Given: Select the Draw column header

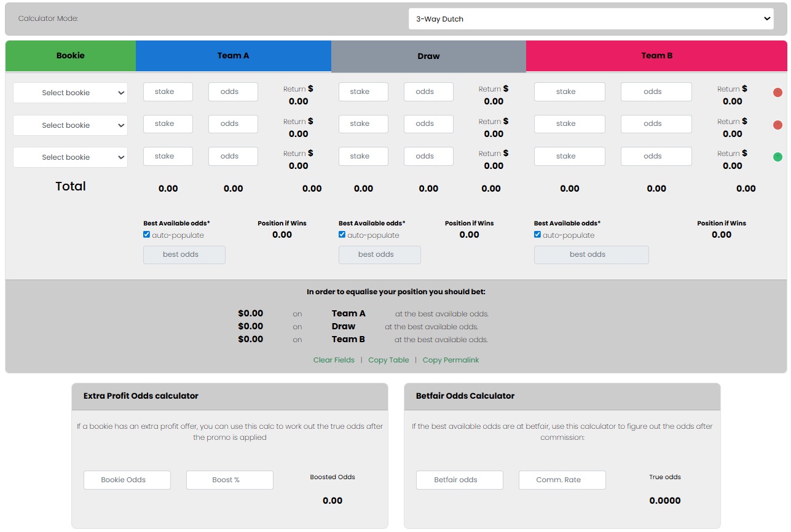Looking at the screenshot, I should click(428, 55).
